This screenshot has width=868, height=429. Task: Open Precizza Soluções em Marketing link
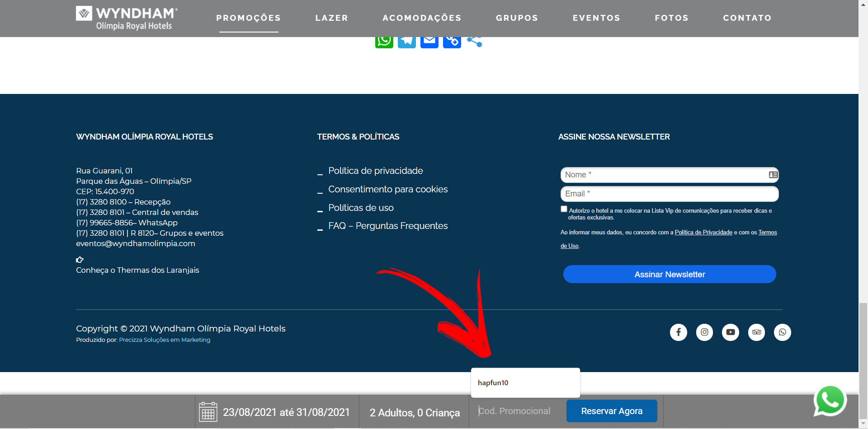165,340
